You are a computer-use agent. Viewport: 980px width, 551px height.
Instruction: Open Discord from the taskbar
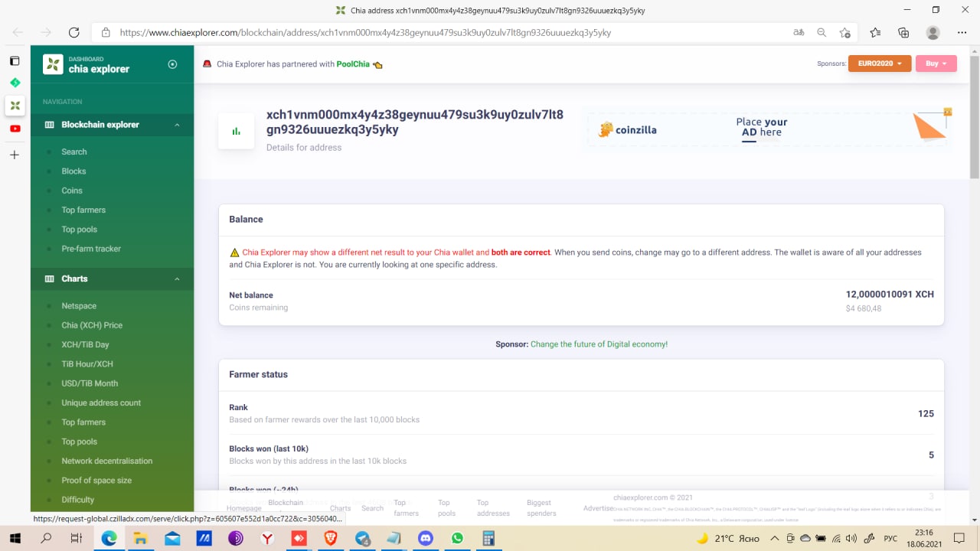tap(426, 538)
